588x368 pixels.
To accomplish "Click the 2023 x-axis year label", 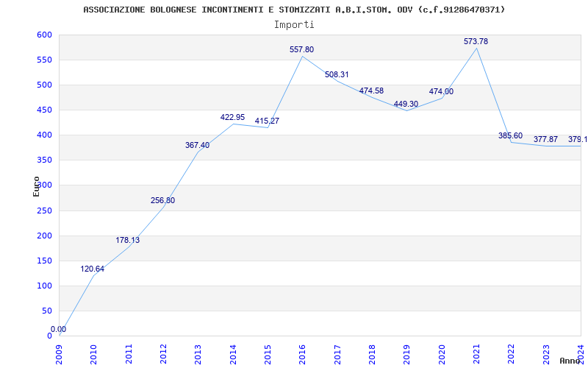I will point(546,354).
